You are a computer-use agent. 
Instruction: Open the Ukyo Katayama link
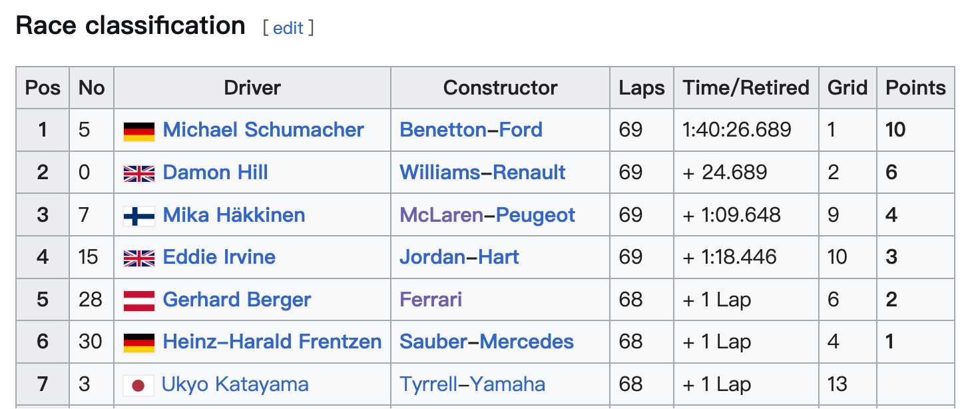tap(235, 384)
